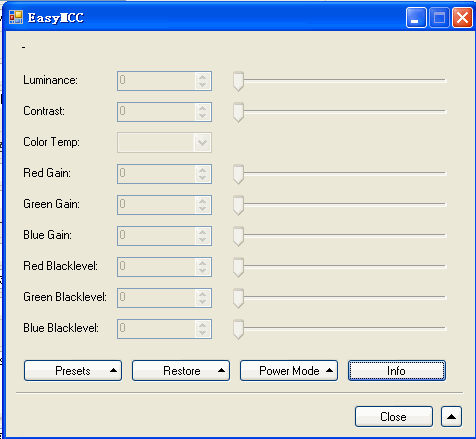Screen dimensions: 476x439
Task: Increase Contrast with the spinner up arrow
Action: point(202,108)
